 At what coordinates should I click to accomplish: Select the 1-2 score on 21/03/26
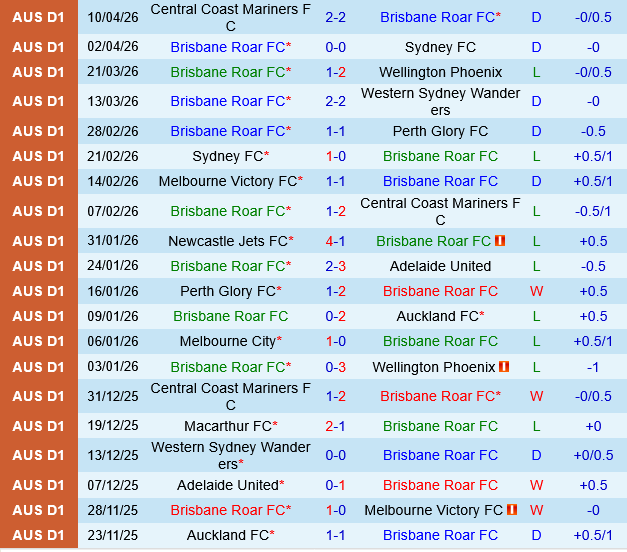pos(335,72)
